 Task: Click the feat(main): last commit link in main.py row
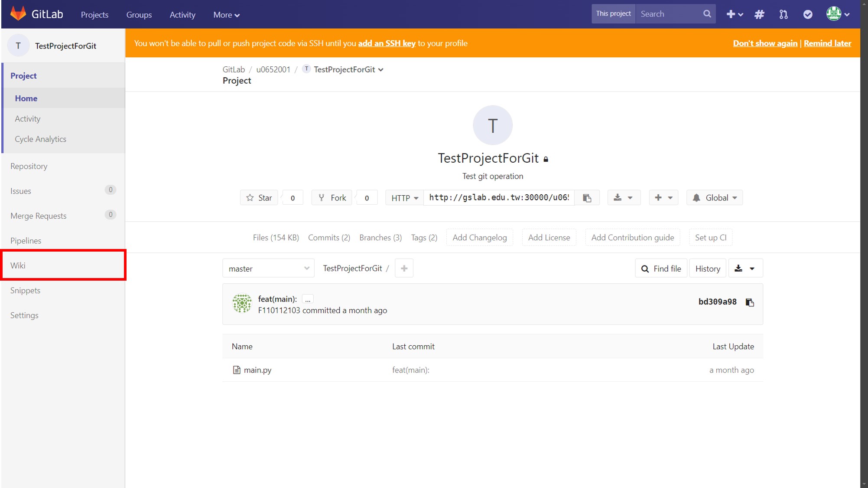tap(411, 370)
